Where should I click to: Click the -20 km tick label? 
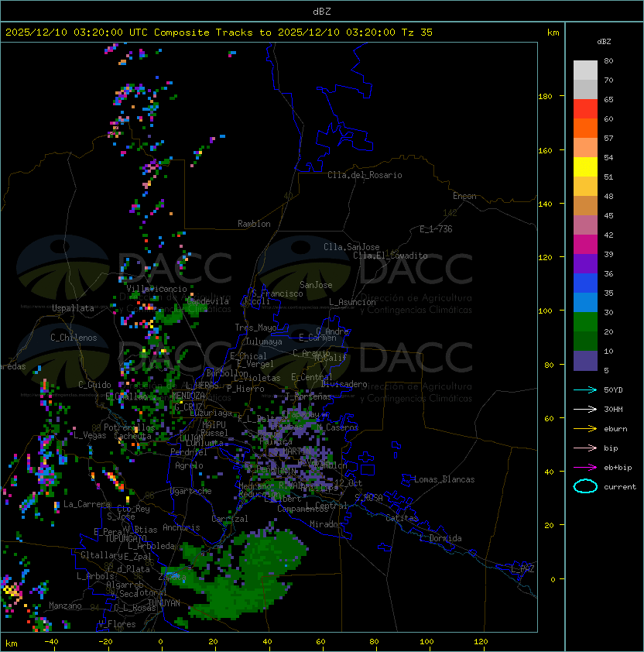point(105,642)
